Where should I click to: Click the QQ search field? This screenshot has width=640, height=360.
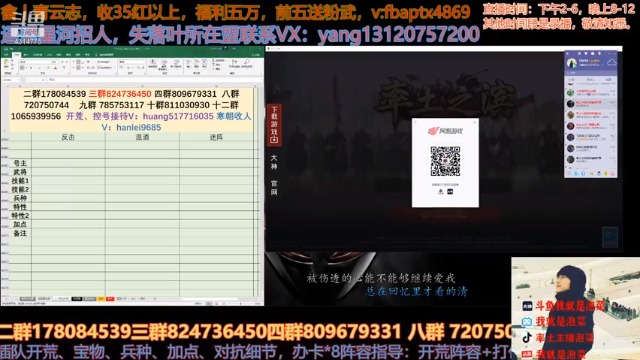591,73
